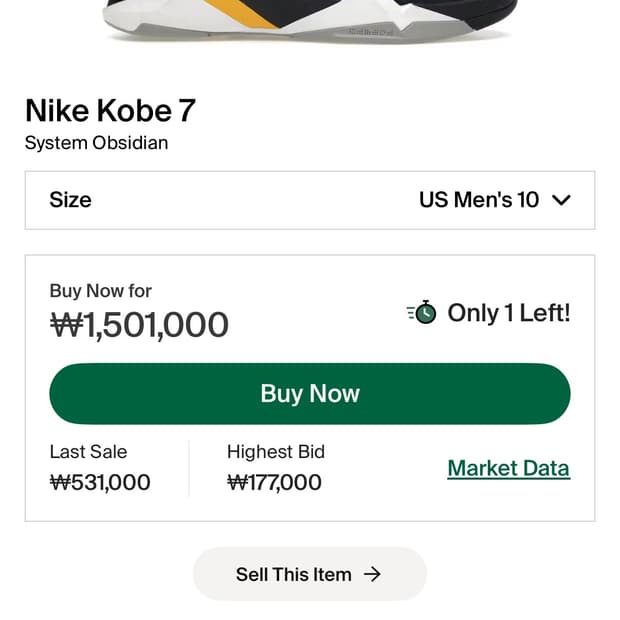Select the ₩531,000 last sale price
620x620 pixels.
pyautogui.click(x=100, y=482)
